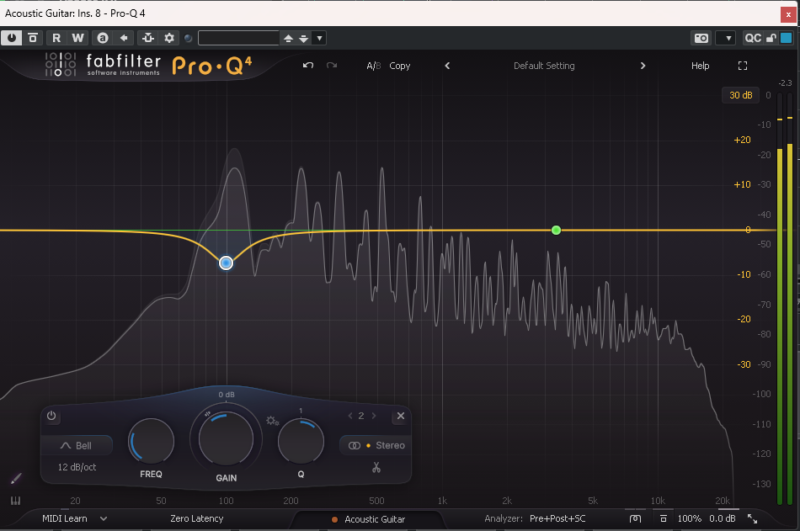Remove the selected band with X button
800x531 pixels.
(x=400, y=416)
